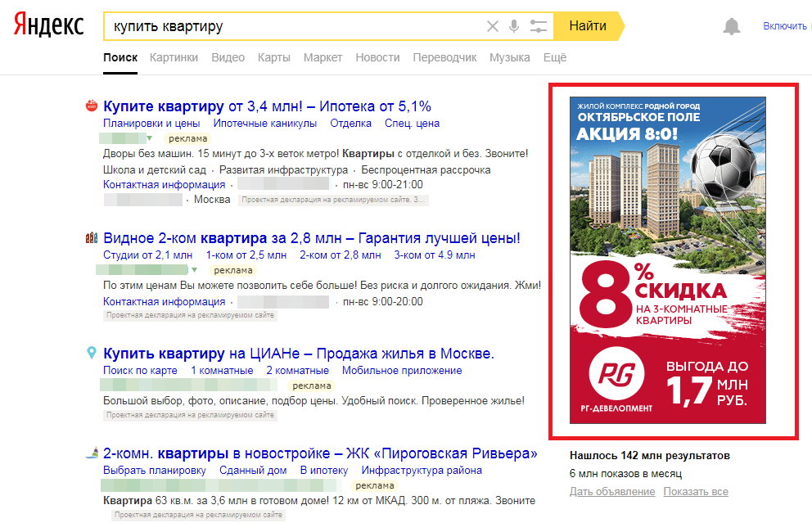This screenshot has width=812, height=532.
Task: Click 6 млн показов в месяц text
Action: click(x=625, y=473)
